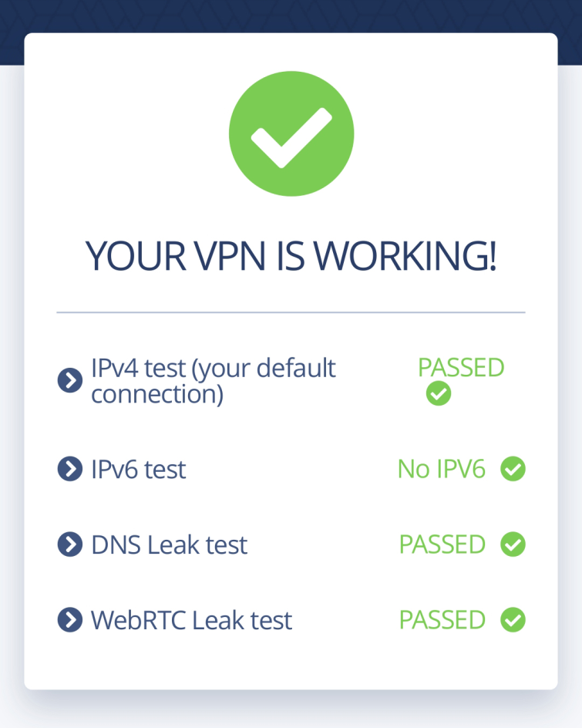The height and width of the screenshot is (728, 582).
Task: Expand the WebRTC Leak test chevron
Action: 70,620
